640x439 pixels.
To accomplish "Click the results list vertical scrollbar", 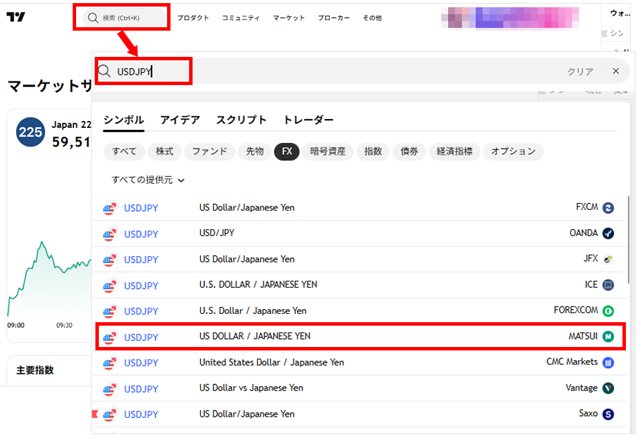I will pos(628,241).
